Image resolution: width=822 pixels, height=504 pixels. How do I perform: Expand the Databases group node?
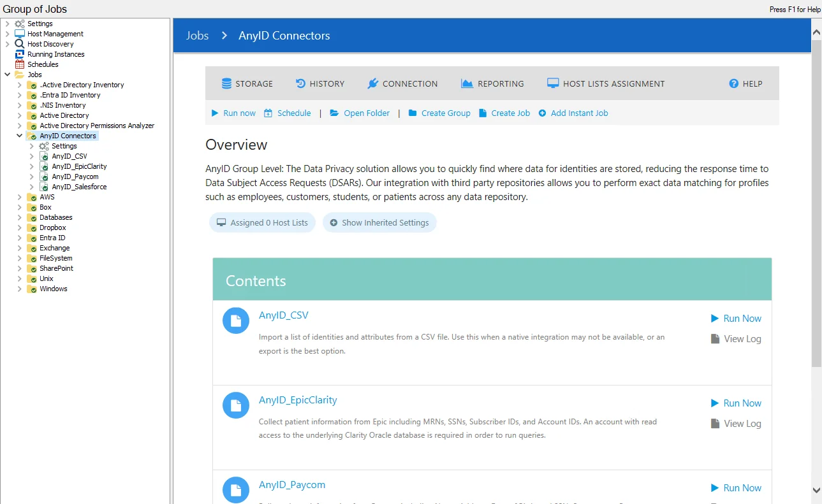(20, 217)
